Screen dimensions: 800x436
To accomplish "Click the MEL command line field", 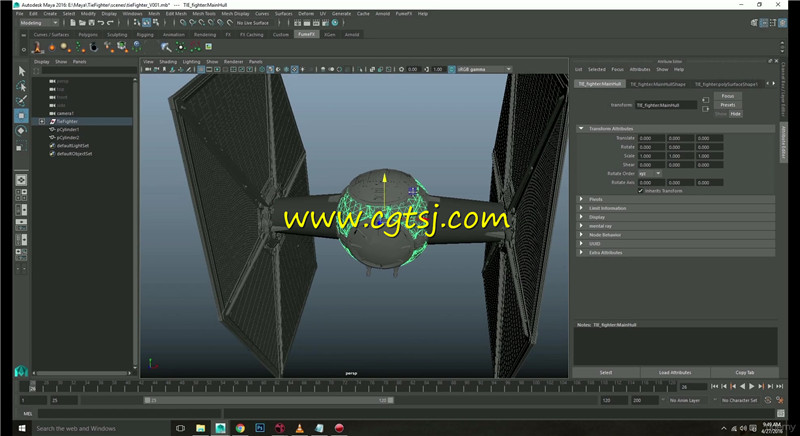I will 129,413.
